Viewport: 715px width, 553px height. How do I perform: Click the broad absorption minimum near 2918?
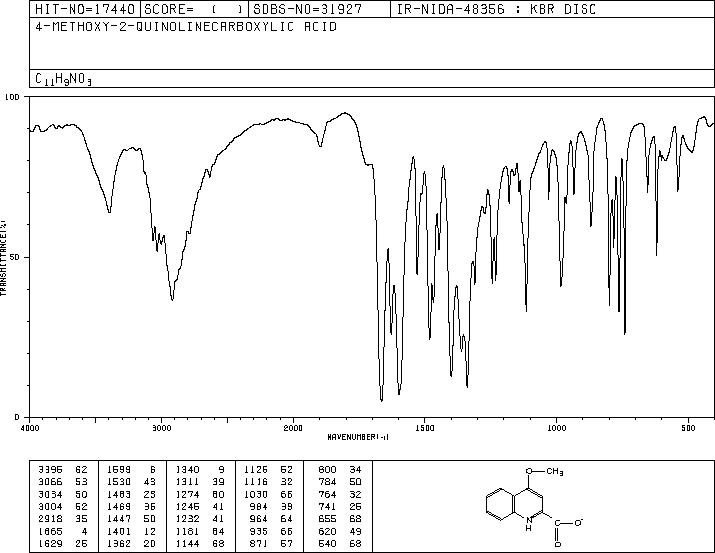click(172, 299)
